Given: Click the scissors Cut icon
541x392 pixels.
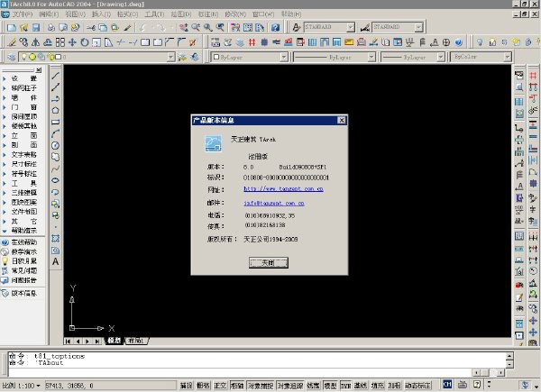Looking at the screenshot, I should coord(91,28).
